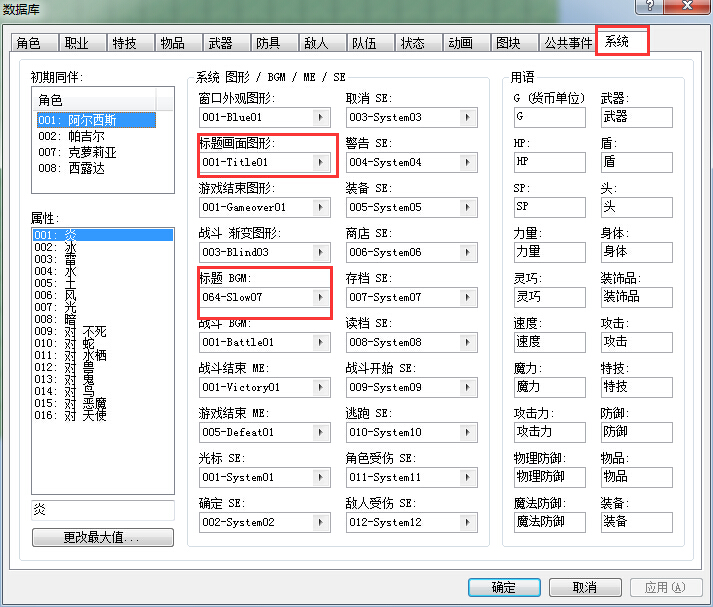Open the 角色受伤 SE 011-System11 picker arrow

pos(467,477)
